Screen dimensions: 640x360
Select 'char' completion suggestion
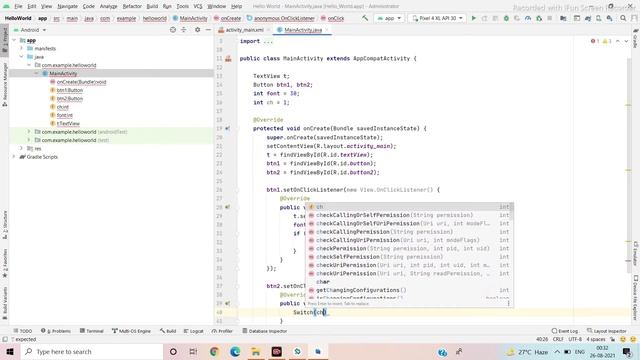(x=409, y=282)
